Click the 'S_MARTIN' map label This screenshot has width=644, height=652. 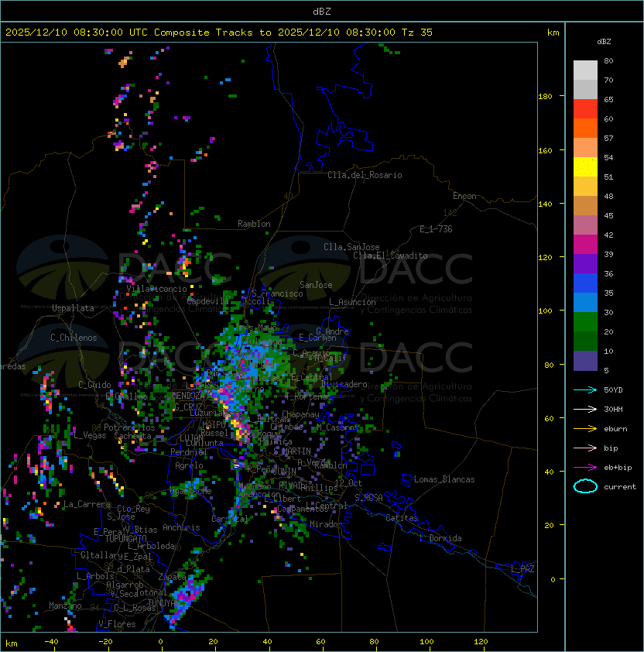pyautogui.click(x=293, y=451)
